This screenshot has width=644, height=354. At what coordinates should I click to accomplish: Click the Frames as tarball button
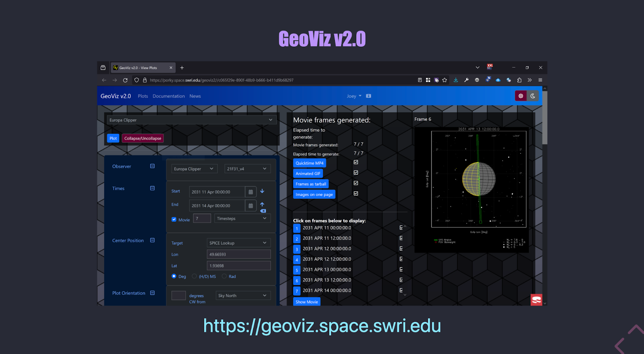311,184
